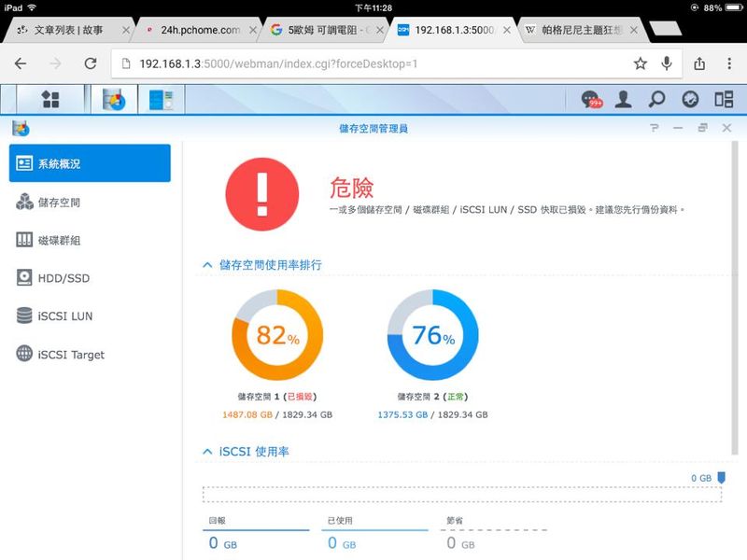
Task: Tap the URL address bar
Action: click(x=373, y=63)
